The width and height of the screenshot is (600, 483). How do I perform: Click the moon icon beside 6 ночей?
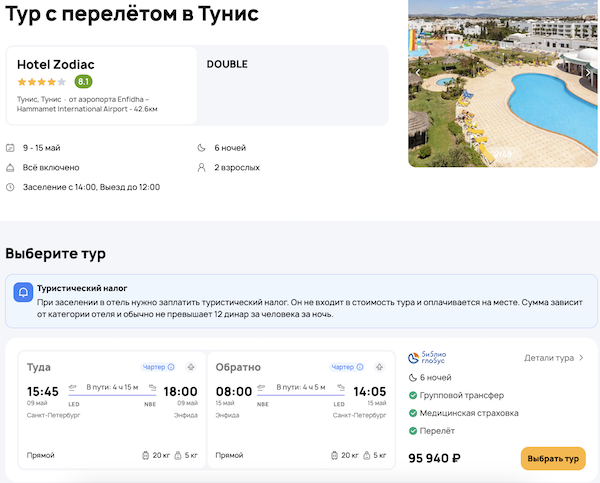pyautogui.click(x=204, y=148)
